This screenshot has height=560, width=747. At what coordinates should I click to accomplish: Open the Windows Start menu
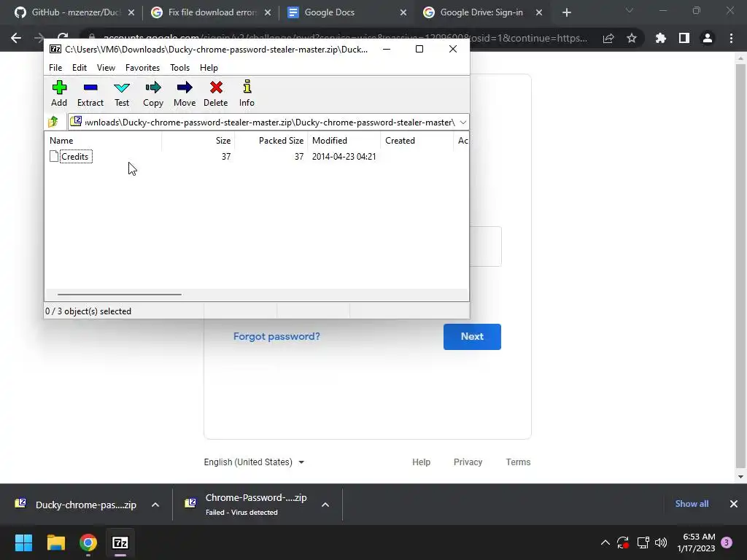(23, 542)
